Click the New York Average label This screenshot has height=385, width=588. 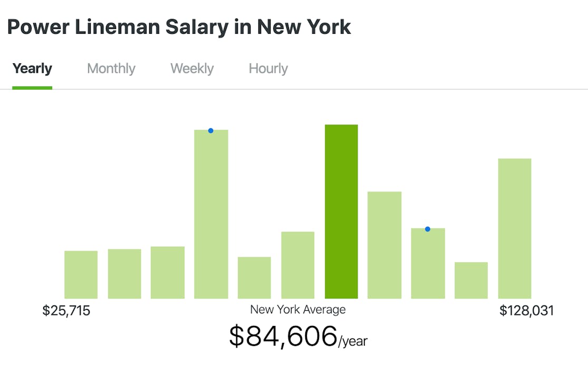pos(298,310)
